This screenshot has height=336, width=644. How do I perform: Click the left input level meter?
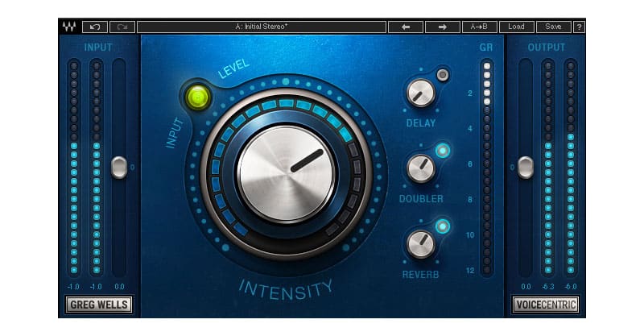coord(74,168)
